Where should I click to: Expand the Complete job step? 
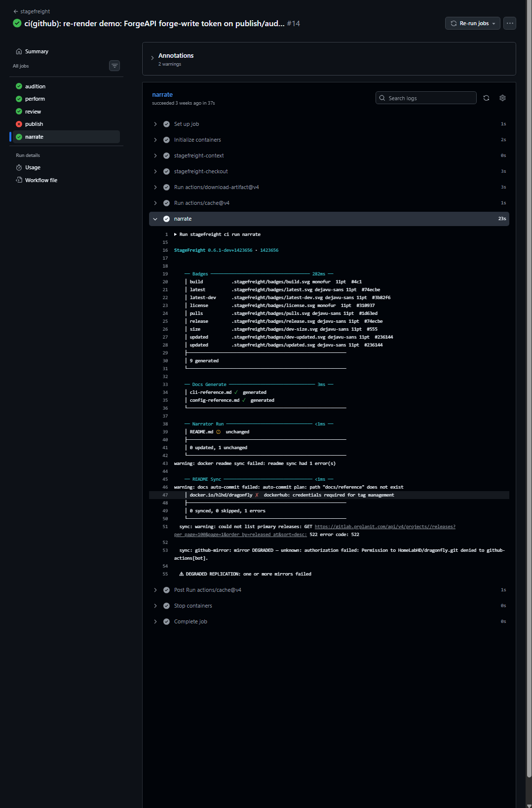point(329,621)
